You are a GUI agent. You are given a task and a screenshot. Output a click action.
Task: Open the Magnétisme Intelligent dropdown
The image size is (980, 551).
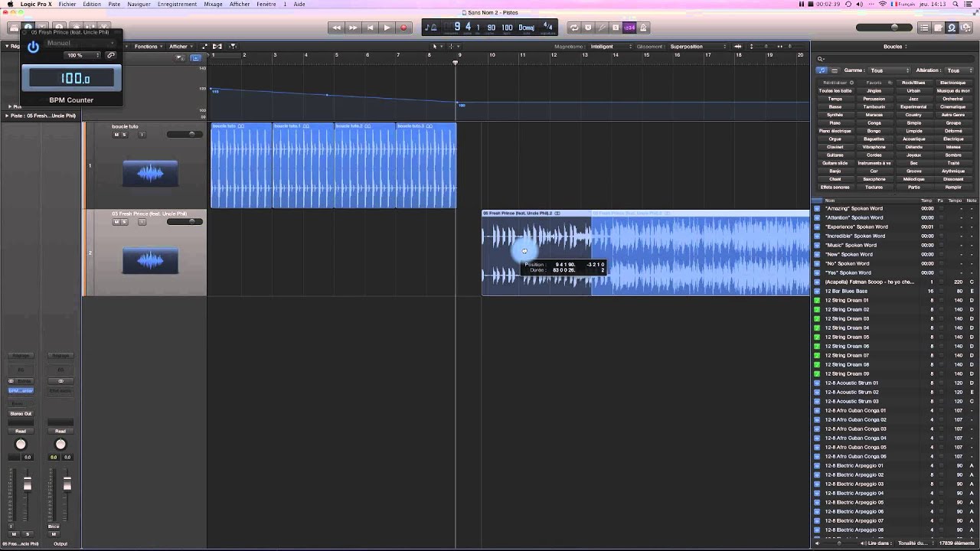(x=610, y=46)
